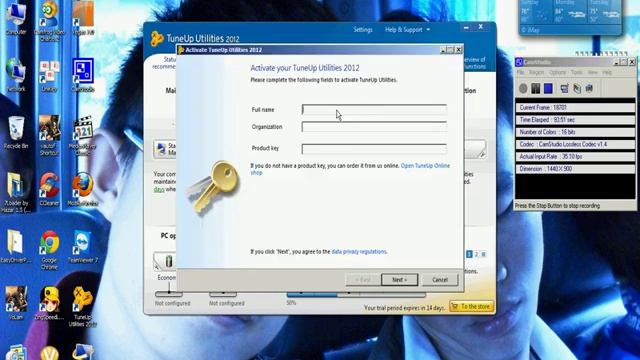Select the ZingSpeed desktop shortcut
The image size is (640, 360).
coord(49,303)
